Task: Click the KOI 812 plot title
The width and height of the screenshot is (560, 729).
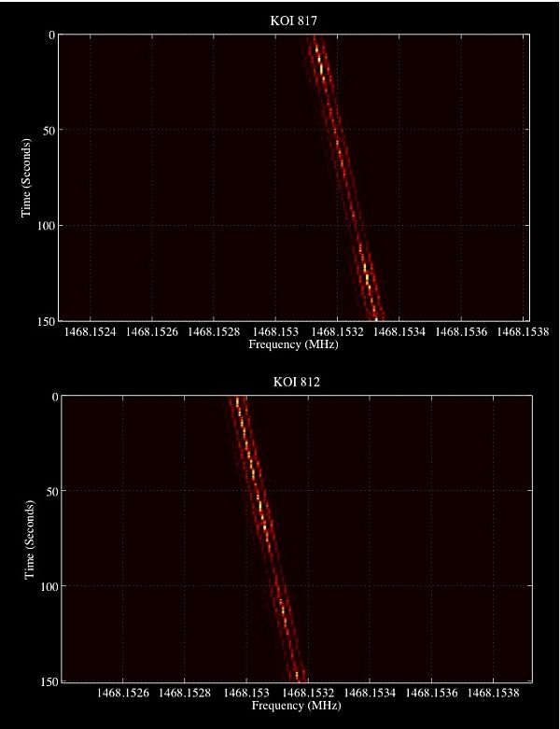Action: (x=297, y=382)
